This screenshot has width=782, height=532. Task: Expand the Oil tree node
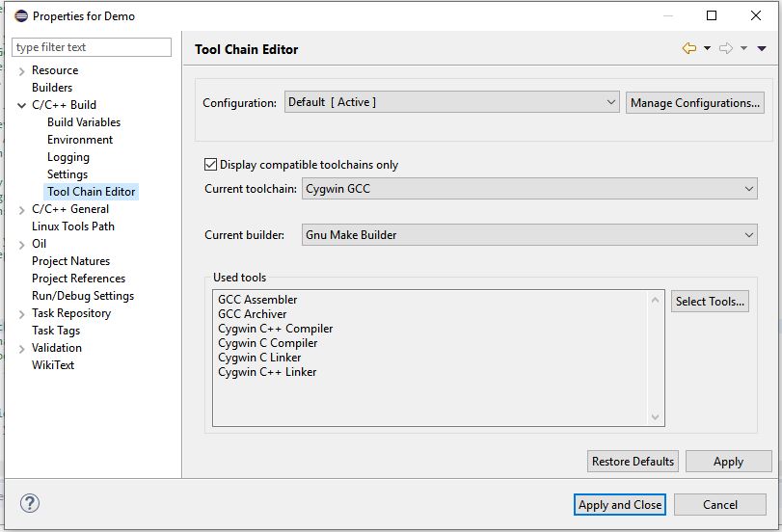(21, 245)
